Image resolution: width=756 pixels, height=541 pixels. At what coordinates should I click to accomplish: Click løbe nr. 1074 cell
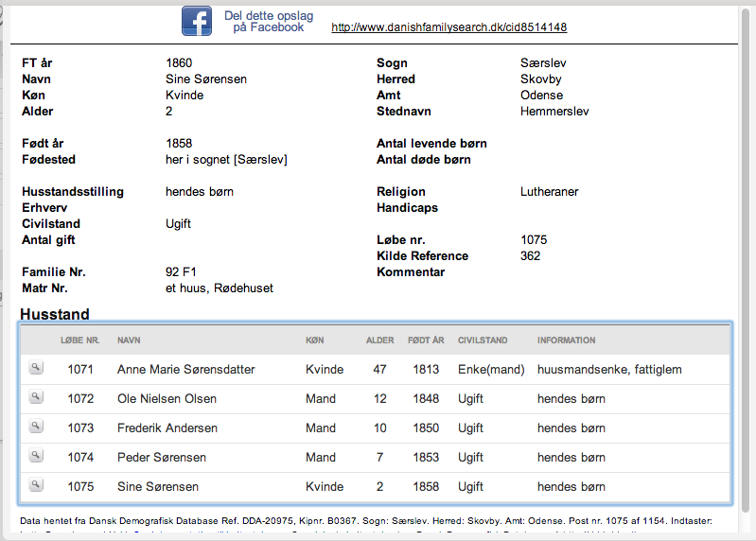[x=80, y=457]
